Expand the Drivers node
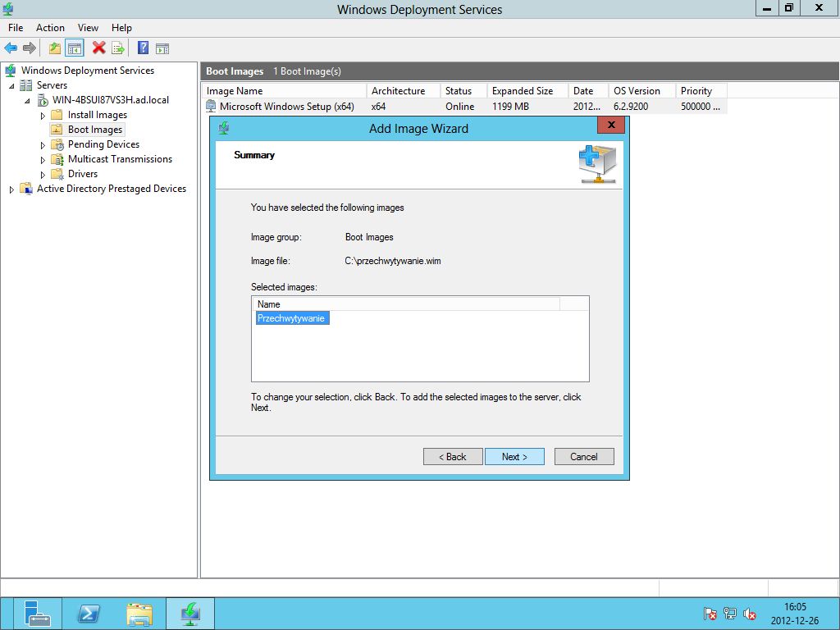 tap(43, 175)
